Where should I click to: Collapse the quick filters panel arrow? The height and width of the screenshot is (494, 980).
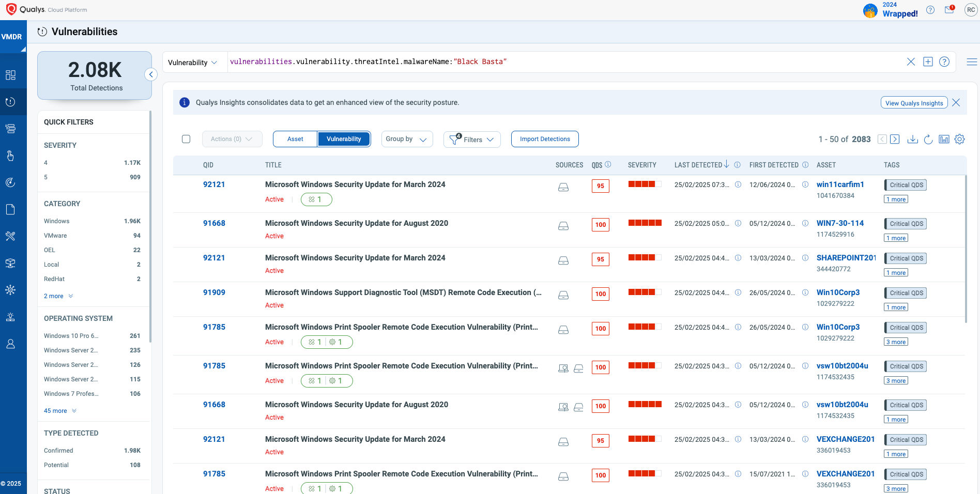tap(150, 75)
